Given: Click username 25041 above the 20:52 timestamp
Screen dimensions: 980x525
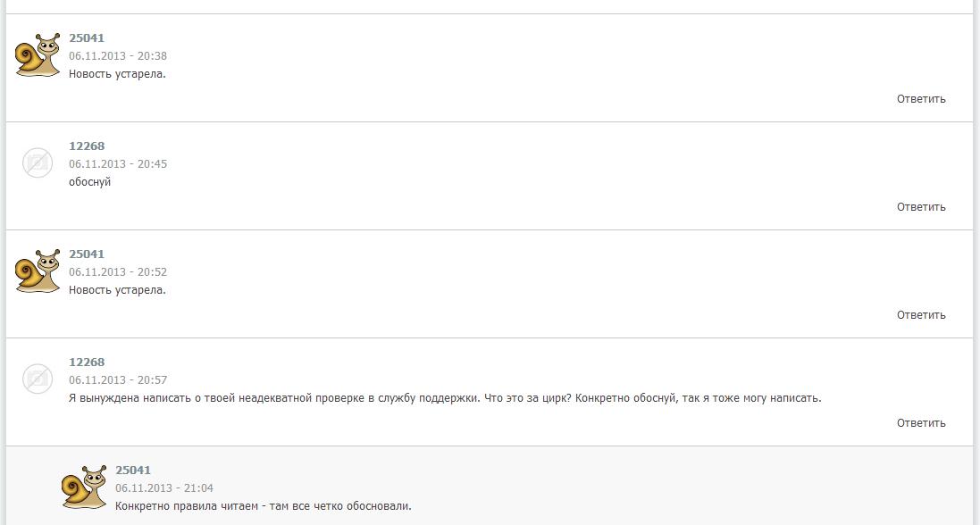Looking at the screenshot, I should point(87,254).
